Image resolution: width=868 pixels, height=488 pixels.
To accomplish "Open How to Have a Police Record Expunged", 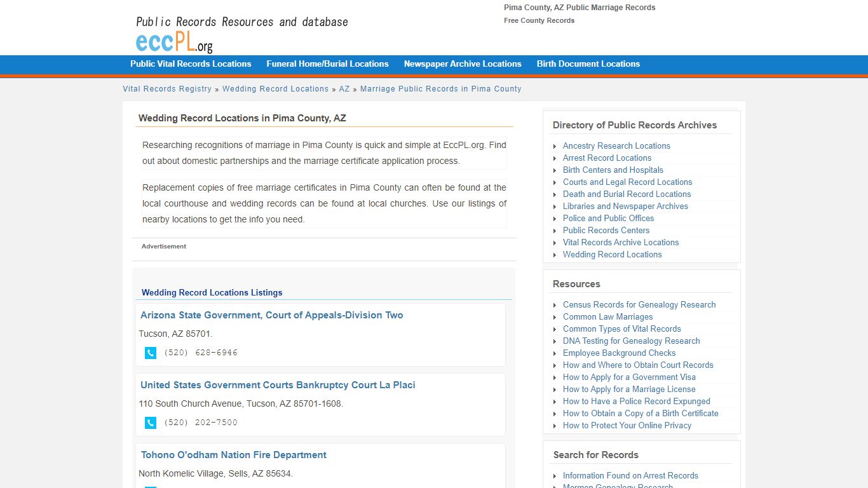I will tap(637, 401).
